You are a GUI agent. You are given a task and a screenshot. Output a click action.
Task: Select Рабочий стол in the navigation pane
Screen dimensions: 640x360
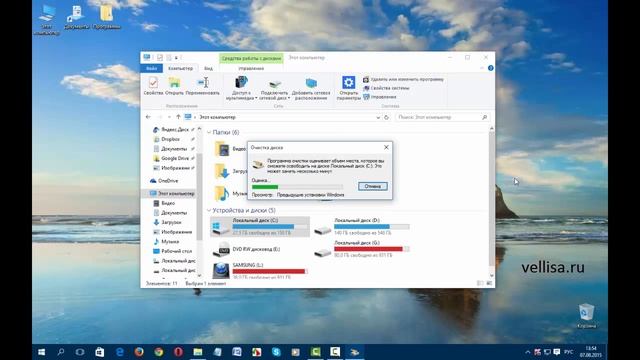point(172,251)
